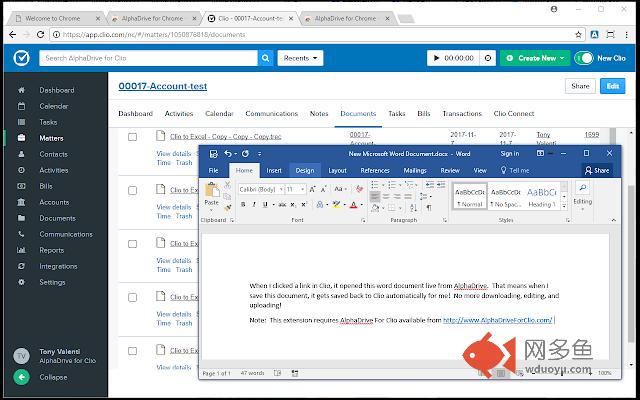Click the Shrink Font icon in Word
Image resolution: width=640 pixels, height=400 pixels.
[323, 189]
